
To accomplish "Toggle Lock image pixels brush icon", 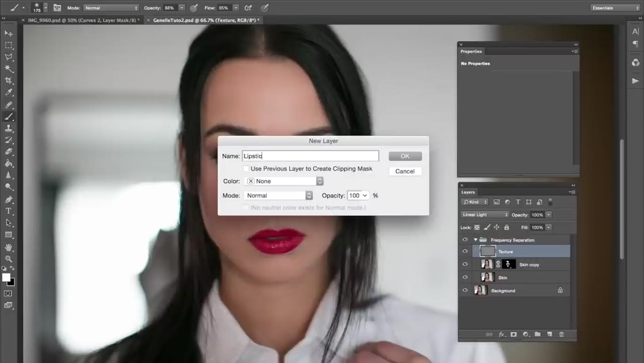I will click(x=487, y=228).
